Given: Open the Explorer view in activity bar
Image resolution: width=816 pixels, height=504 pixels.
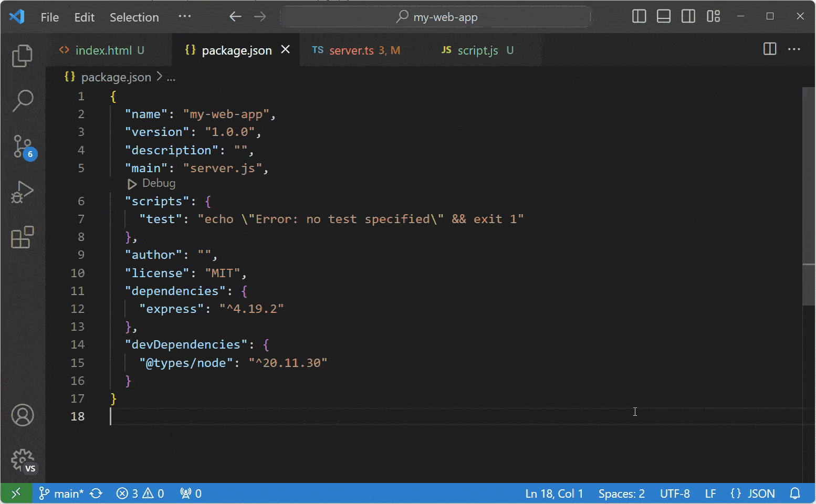Looking at the screenshot, I should pos(22,56).
